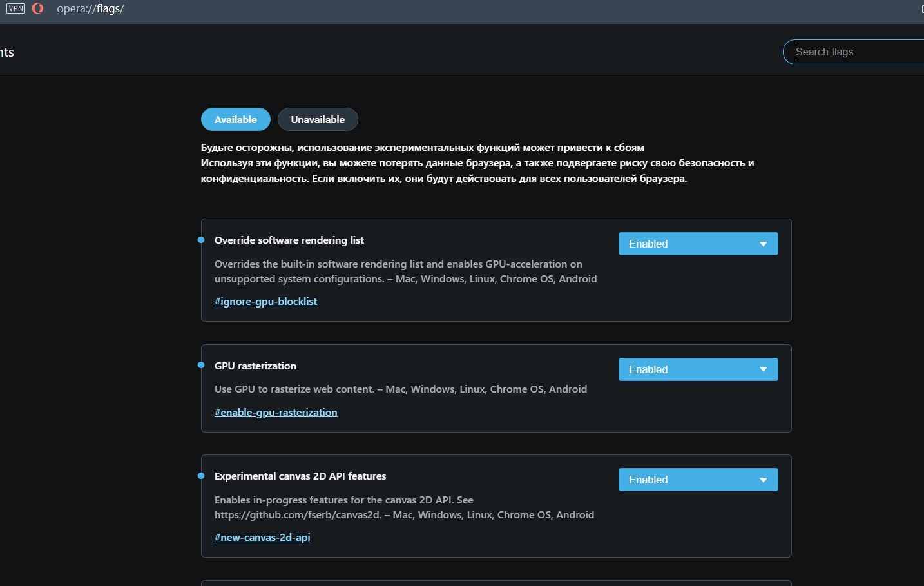Click the GPU rasterization description text
Image resolution: width=924 pixels, height=586 pixels.
coord(400,389)
